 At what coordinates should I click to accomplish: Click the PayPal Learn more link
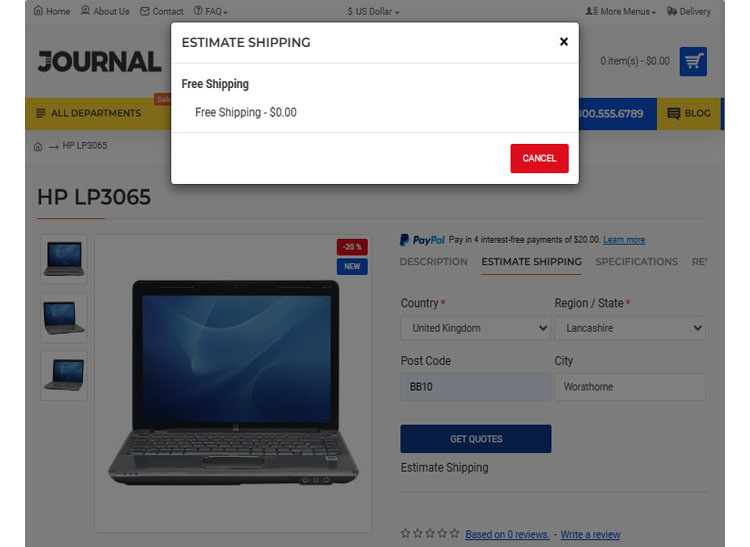(624, 240)
